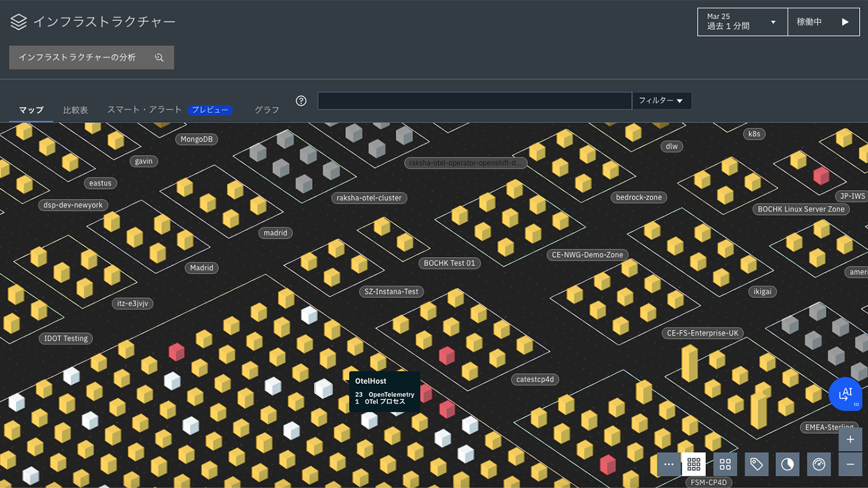The image size is (868, 488).
Task: Click the インフラストラクチャーの分析 button
Action: (91, 57)
